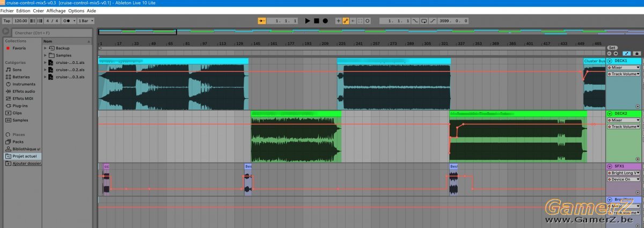The image size is (644, 228).
Task: Add automation lane for DECK1 plus button
Action: tap(638, 106)
